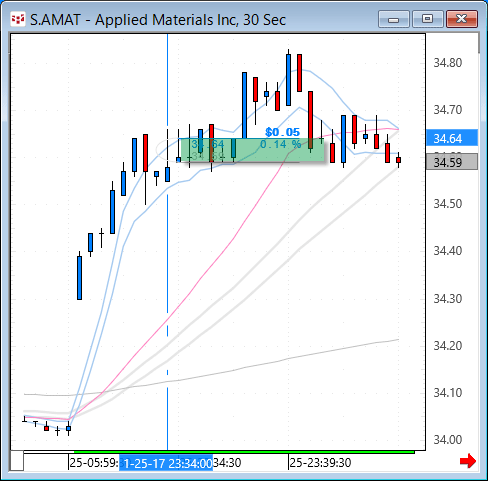Minimize the S.AMAT chart window
Viewport: 488px width, 481px height.
394,19
